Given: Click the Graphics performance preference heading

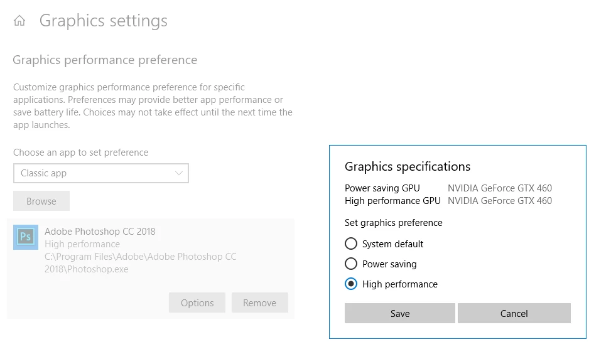Looking at the screenshot, I should (x=105, y=60).
